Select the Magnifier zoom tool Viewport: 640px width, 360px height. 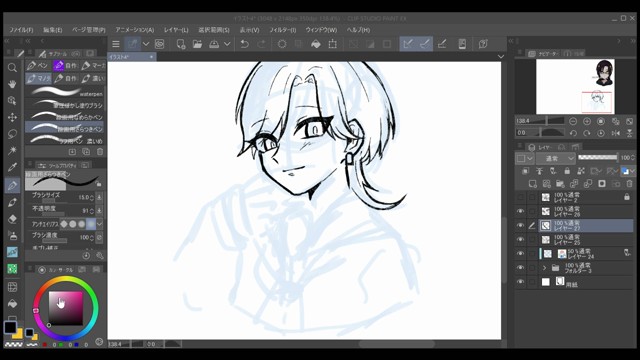[x=12, y=68]
